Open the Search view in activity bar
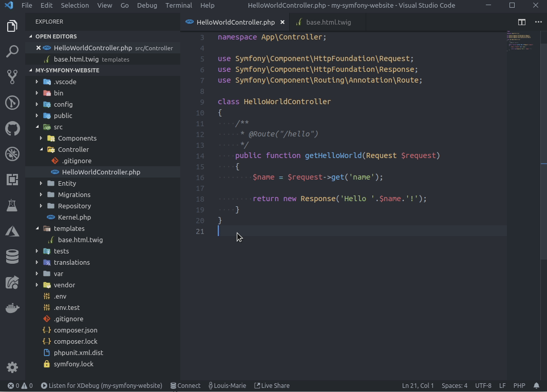Screen dimensions: 547x392 click(12, 52)
